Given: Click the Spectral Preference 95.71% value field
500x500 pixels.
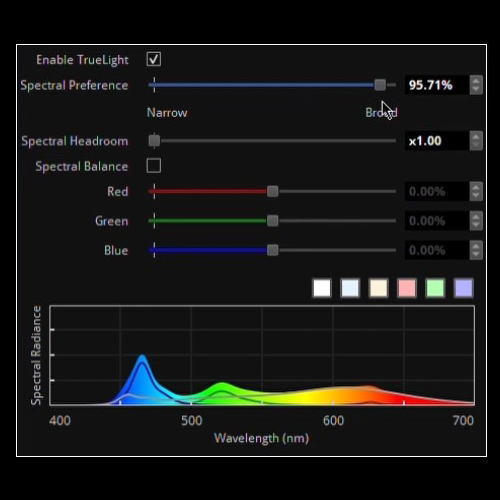Looking at the screenshot, I should click(x=437, y=85).
